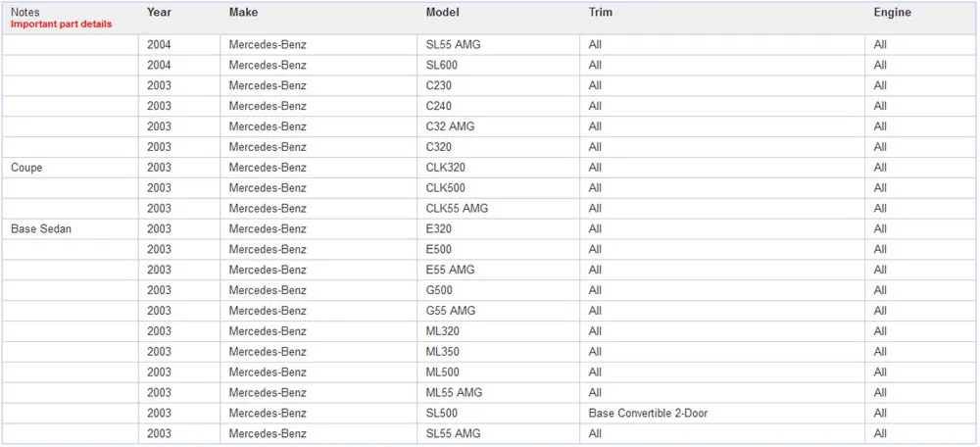Click the SL55 AMG model in the 2004 row

(x=453, y=45)
